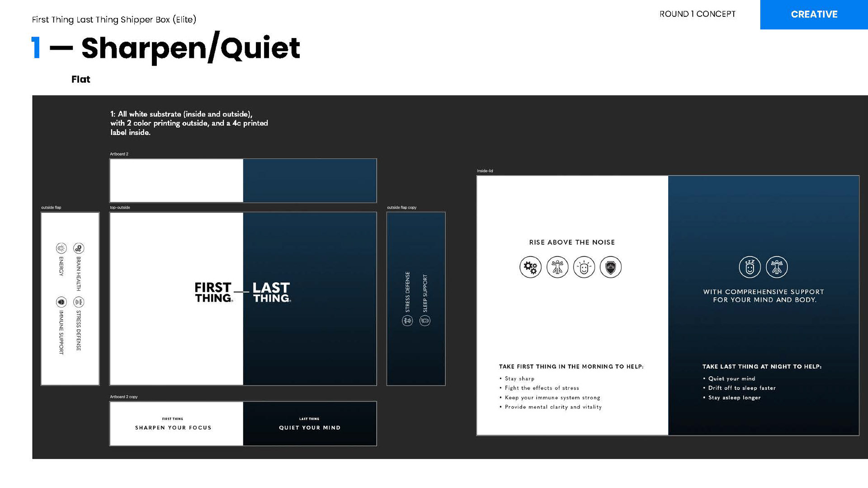Viewport: 868px width, 488px height.
Task: Click STRESS DEFENSE label on blue flap copy
Action: point(407,292)
